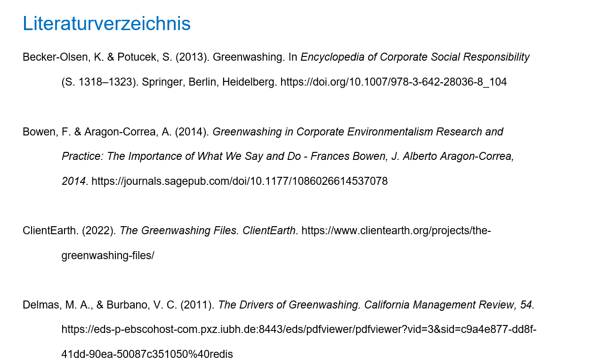Open the www.clientearth.org projects URL

click(396, 231)
